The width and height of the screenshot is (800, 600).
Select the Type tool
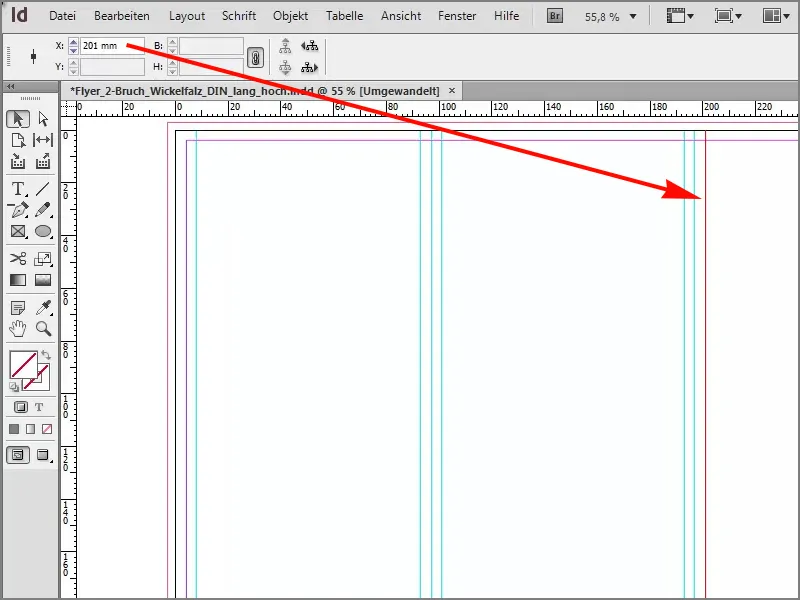pyautogui.click(x=18, y=189)
